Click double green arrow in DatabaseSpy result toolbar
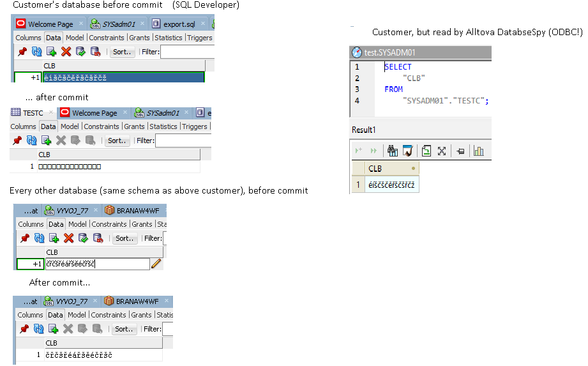 373,151
